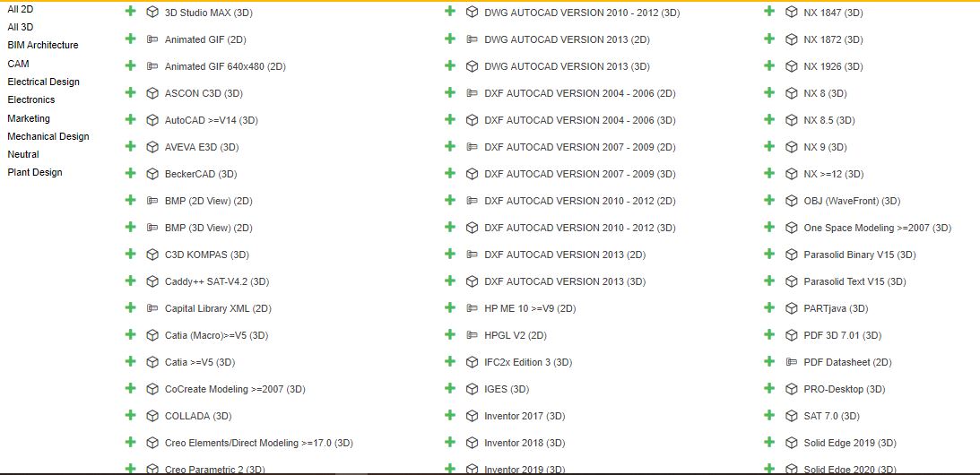Choose One Space Modeling >=2007 (3D)

(x=878, y=228)
